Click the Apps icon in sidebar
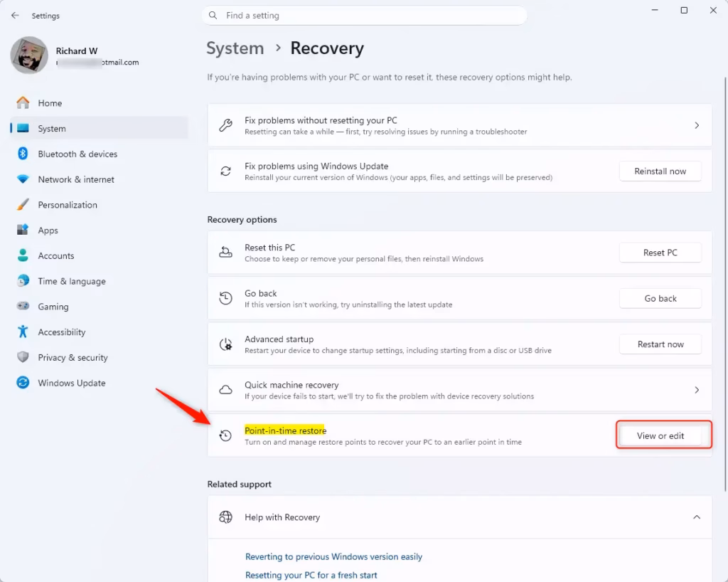This screenshot has width=728, height=582. 23,229
